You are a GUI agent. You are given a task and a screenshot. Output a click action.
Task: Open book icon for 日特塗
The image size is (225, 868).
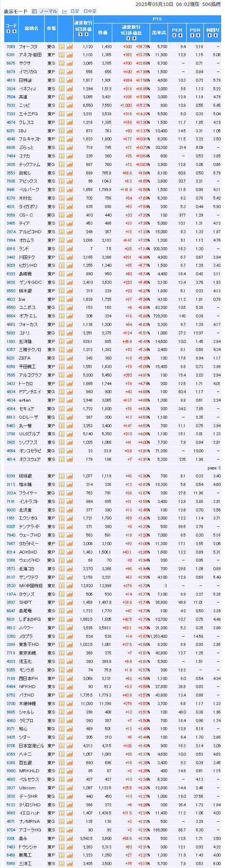coord(62,80)
